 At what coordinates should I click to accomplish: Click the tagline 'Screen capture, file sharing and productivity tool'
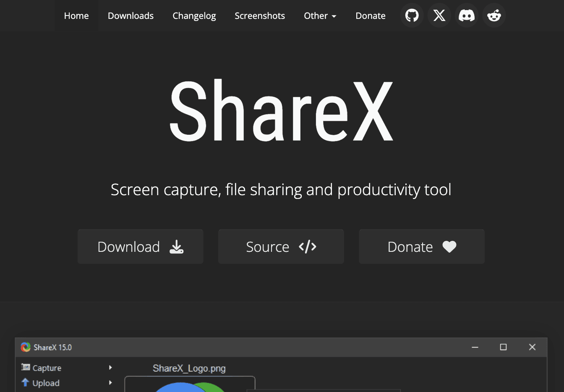pos(281,190)
